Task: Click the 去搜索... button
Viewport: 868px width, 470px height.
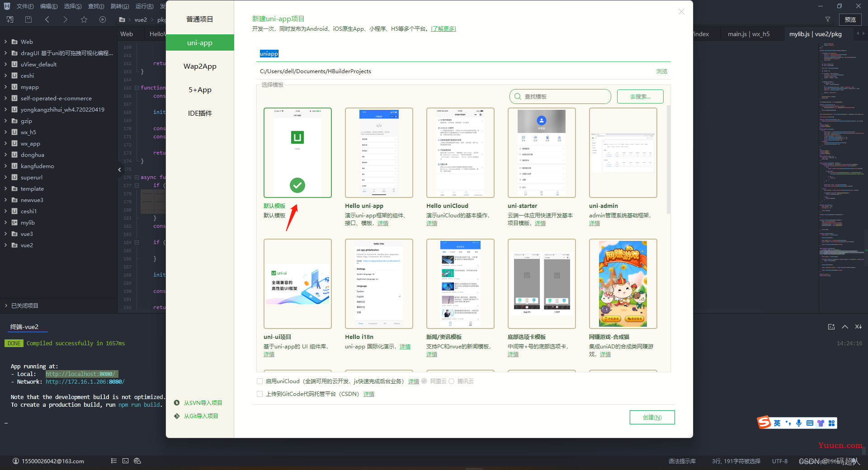Action: [x=640, y=96]
